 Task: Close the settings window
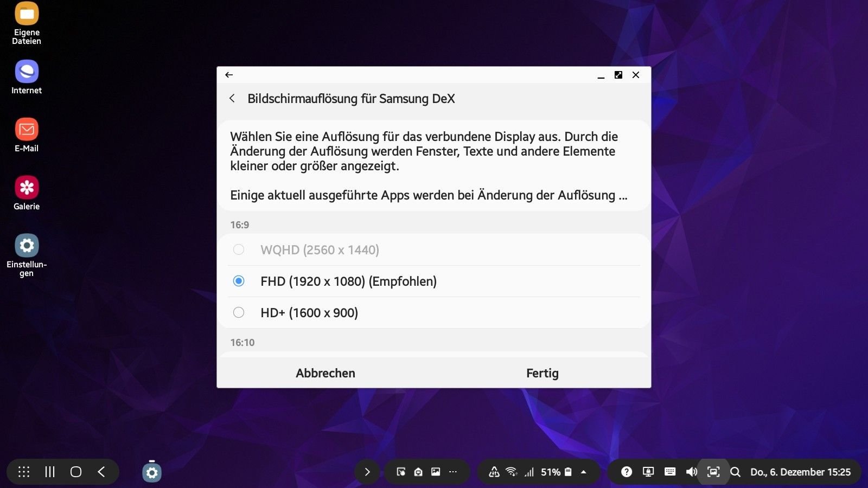[636, 75]
